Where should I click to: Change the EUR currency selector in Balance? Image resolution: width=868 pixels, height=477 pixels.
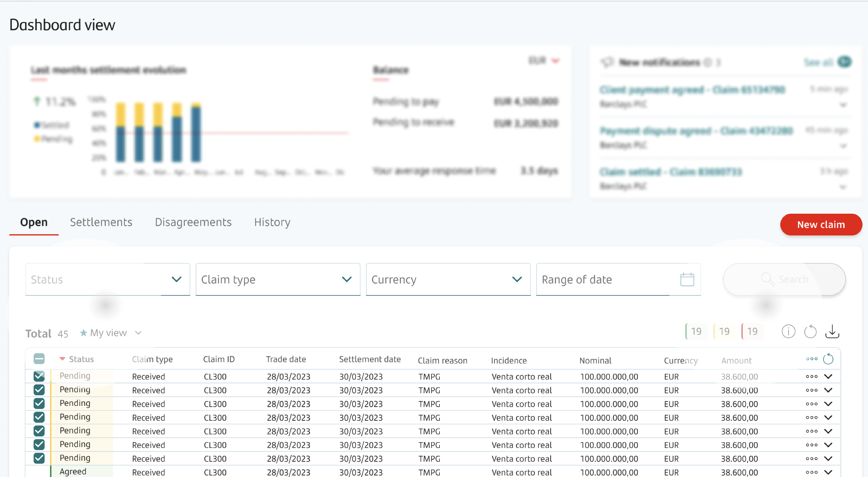click(x=544, y=61)
